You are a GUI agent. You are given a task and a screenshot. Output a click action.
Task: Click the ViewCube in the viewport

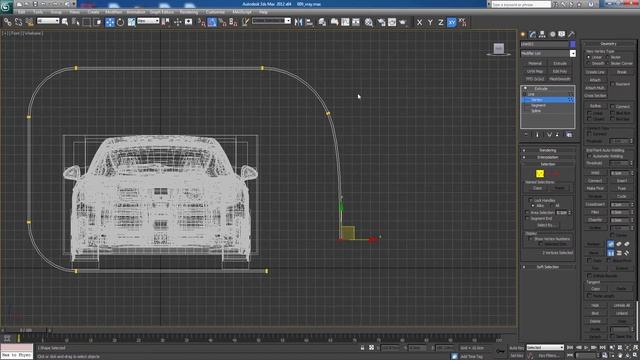(x=498, y=49)
